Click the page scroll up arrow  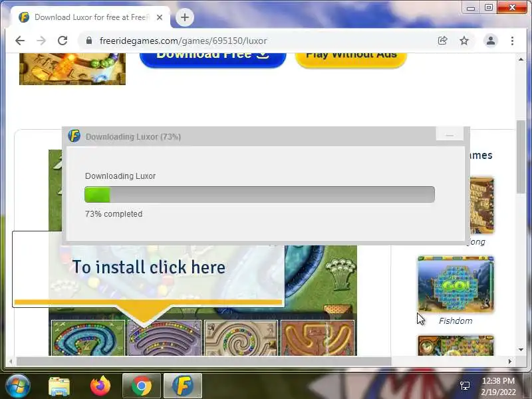pos(521,59)
